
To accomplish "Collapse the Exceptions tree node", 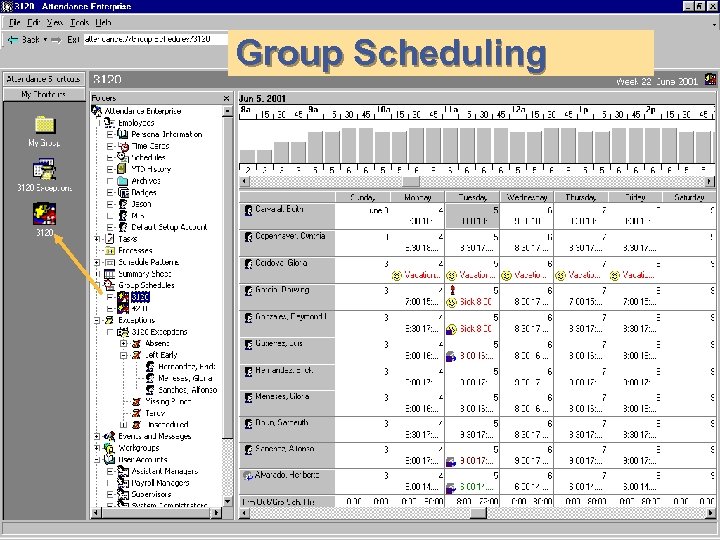I will coord(97,320).
